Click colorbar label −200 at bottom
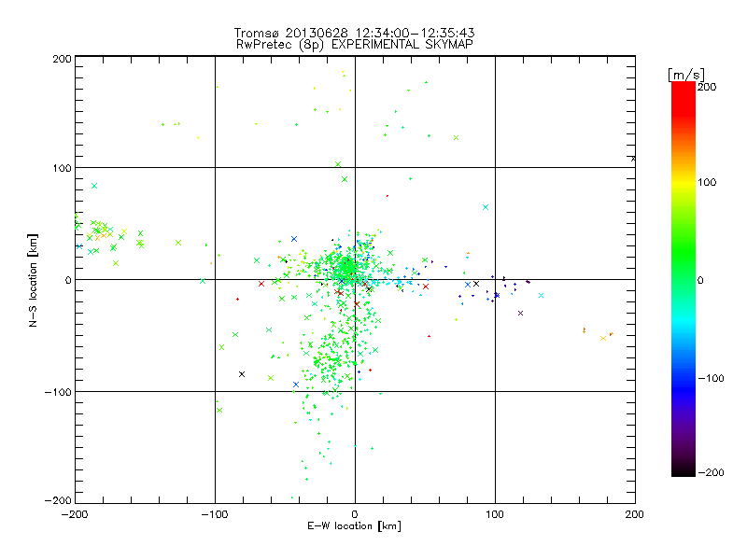Screen dimensions: 747x560 click(711, 472)
